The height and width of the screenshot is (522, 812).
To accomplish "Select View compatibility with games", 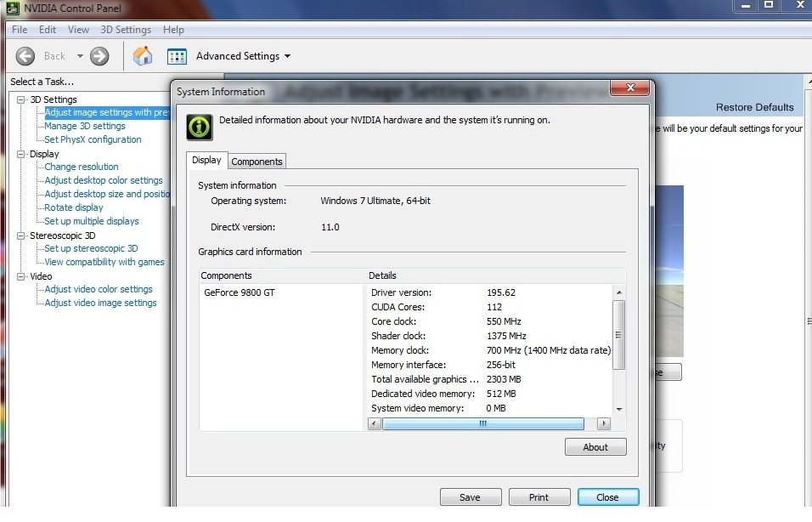I will tap(104, 262).
